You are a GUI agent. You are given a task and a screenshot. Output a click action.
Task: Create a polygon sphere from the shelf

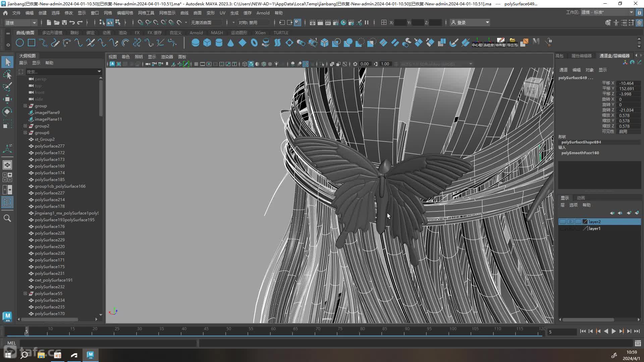195,43
